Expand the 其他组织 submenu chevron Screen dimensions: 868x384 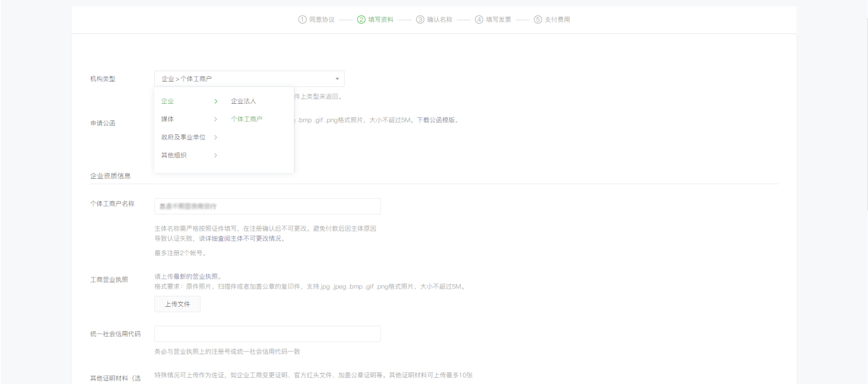(216, 155)
